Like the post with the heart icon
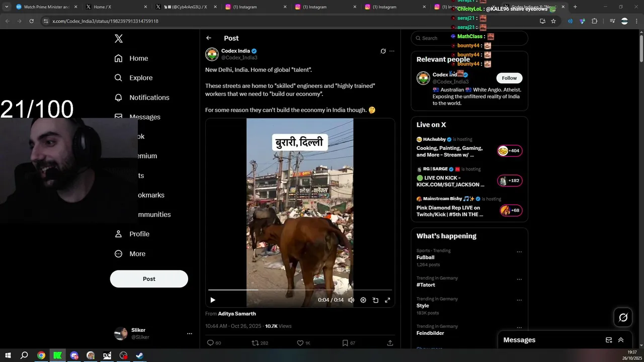 (303, 343)
